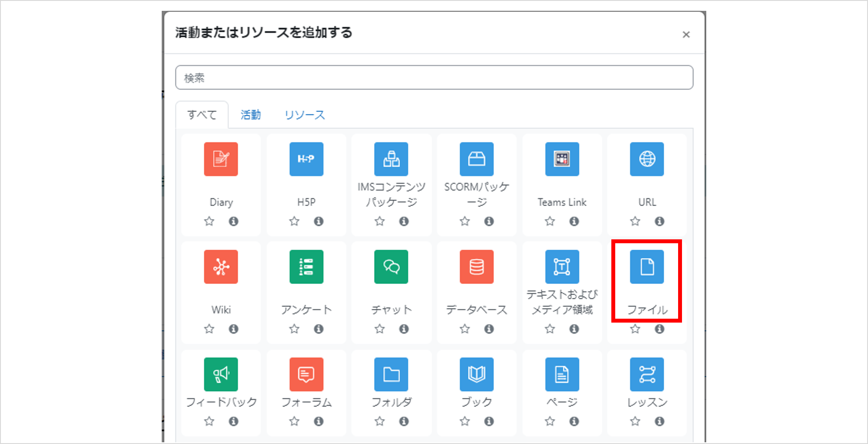The height and width of the screenshot is (444, 868).
Task: Show info for フィードバック
Action: point(234,421)
